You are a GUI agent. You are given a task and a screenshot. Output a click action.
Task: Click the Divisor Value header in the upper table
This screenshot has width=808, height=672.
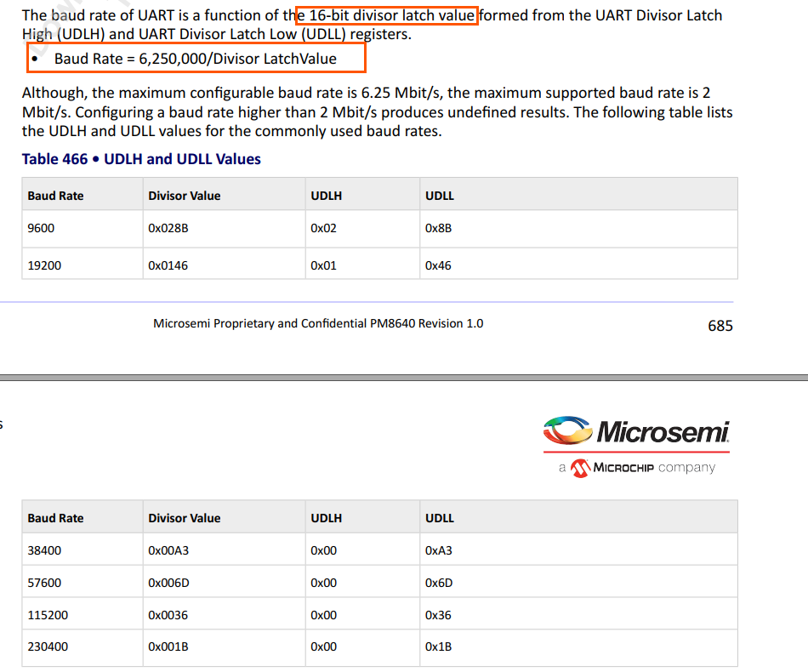(225, 196)
